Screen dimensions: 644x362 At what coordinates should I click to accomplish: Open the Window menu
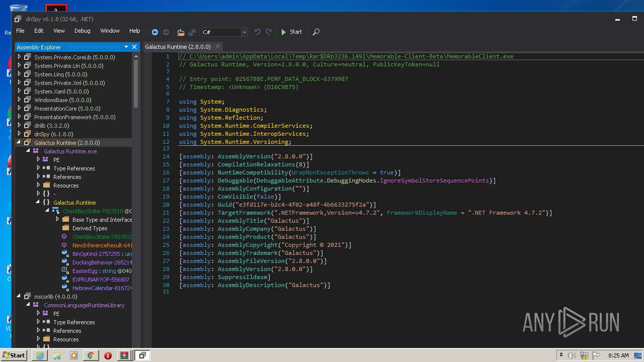(x=110, y=31)
